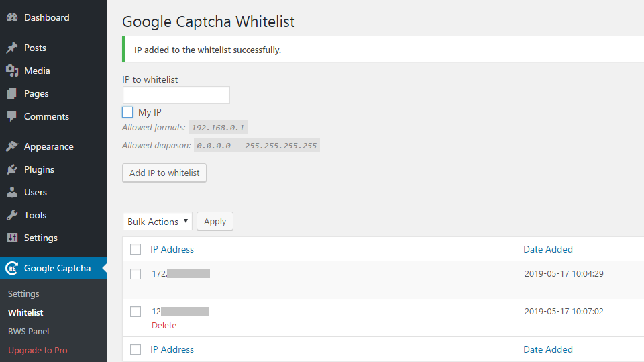644x362 pixels.
Task: Click the success notice message
Action: click(x=207, y=50)
